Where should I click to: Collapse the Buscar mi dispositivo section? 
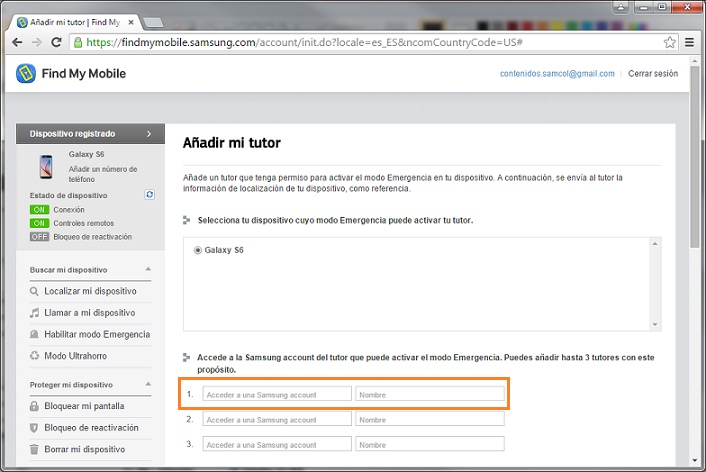pyautogui.click(x=148, y=269)
